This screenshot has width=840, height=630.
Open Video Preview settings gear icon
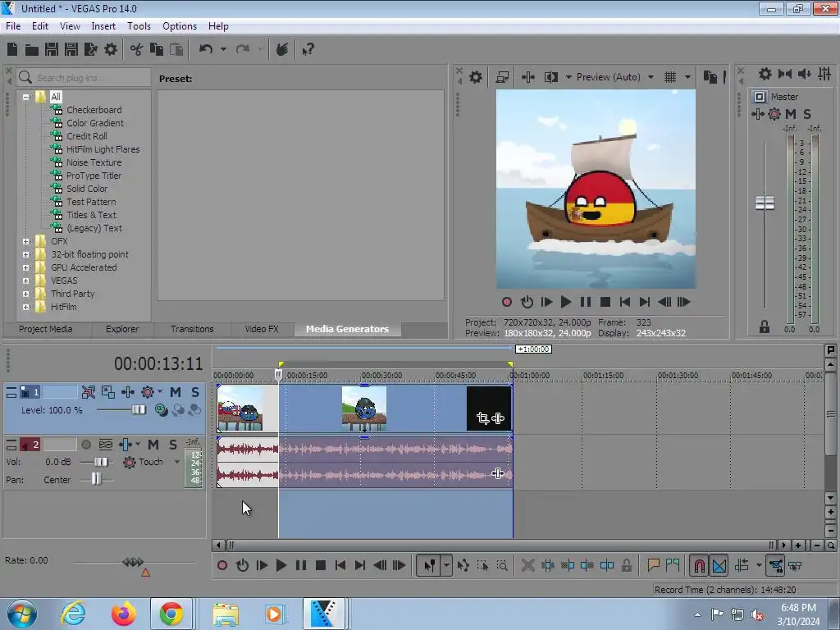coord(476,77)
